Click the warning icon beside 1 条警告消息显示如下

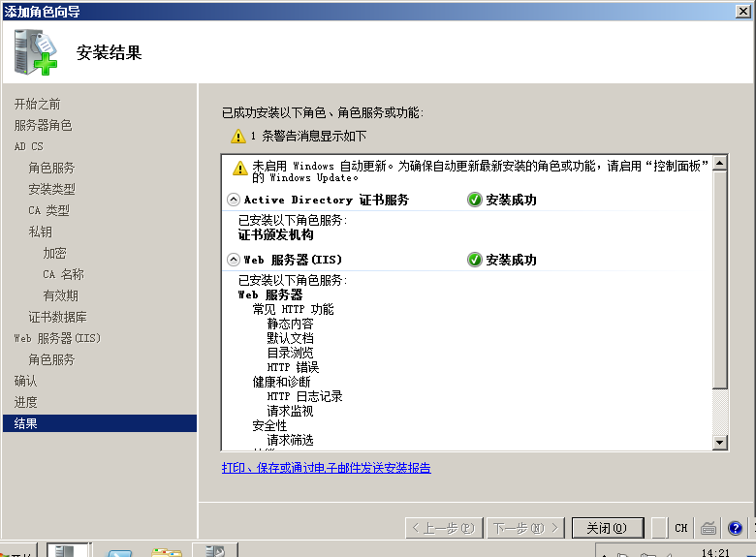(x=238, y=137)
